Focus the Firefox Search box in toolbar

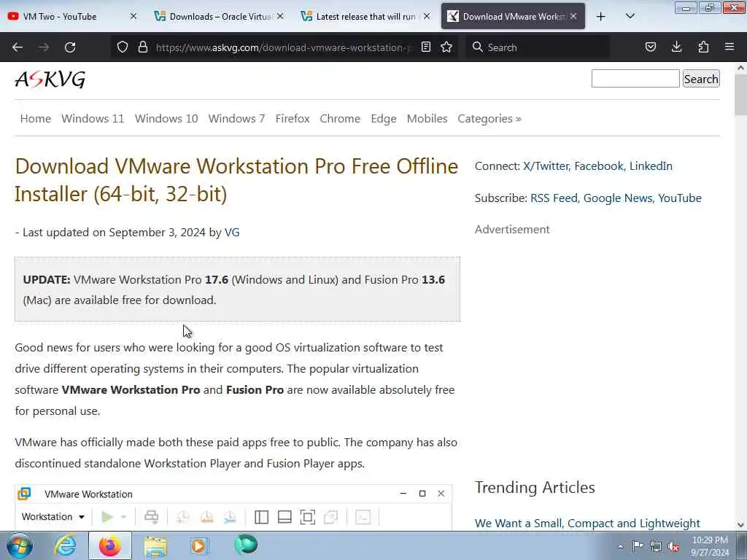[538, 47]
